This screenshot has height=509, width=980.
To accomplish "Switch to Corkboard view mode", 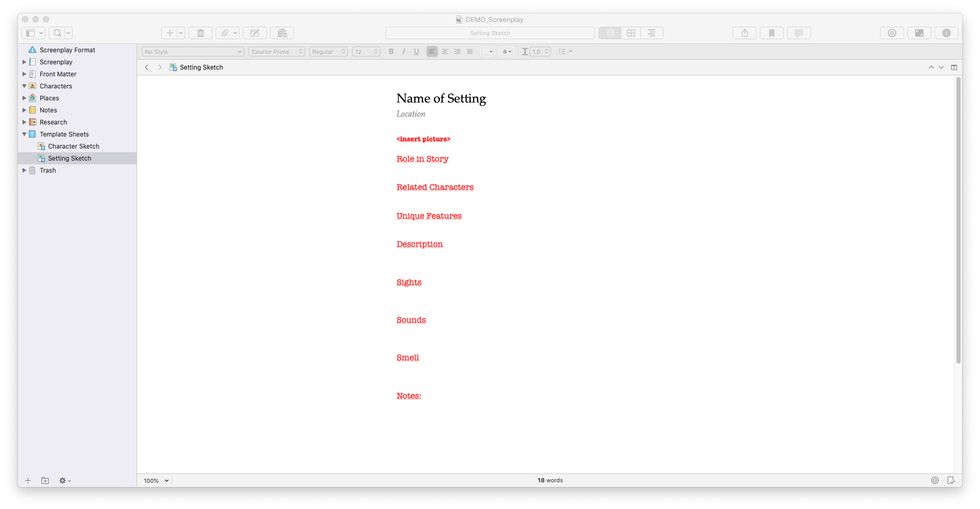I will (630, 32).
